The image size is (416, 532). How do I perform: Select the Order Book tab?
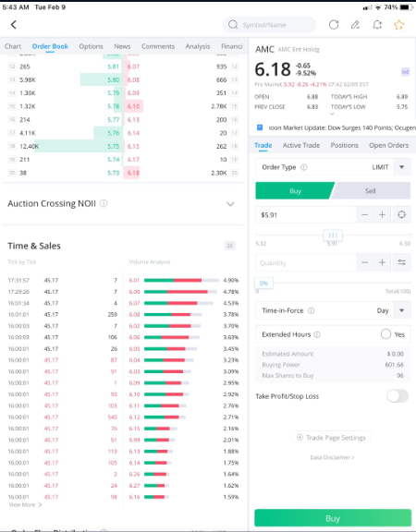pos(50,46)
